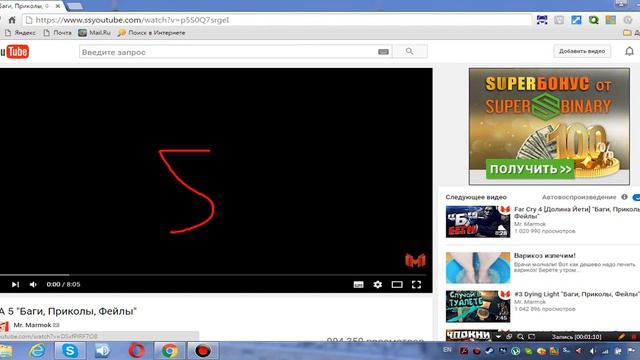
Task: Toggle the Автовоспроизведение switch
Action: (x=636, y=197)
